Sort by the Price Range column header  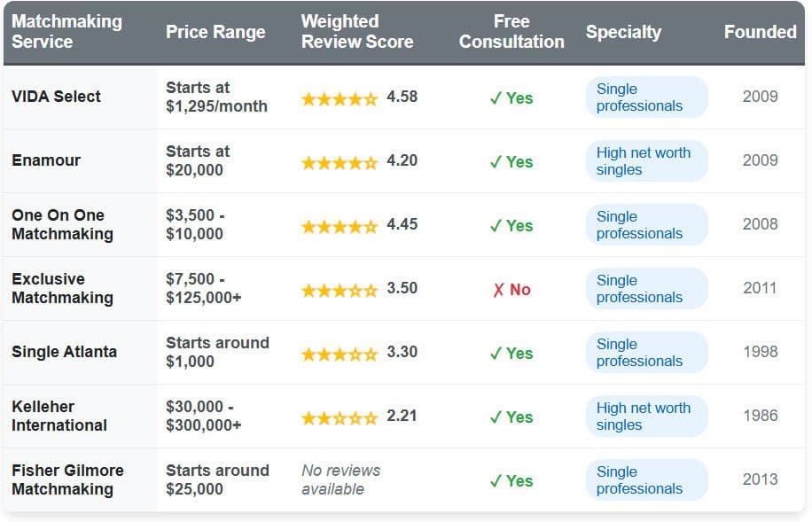click(215, 32)
